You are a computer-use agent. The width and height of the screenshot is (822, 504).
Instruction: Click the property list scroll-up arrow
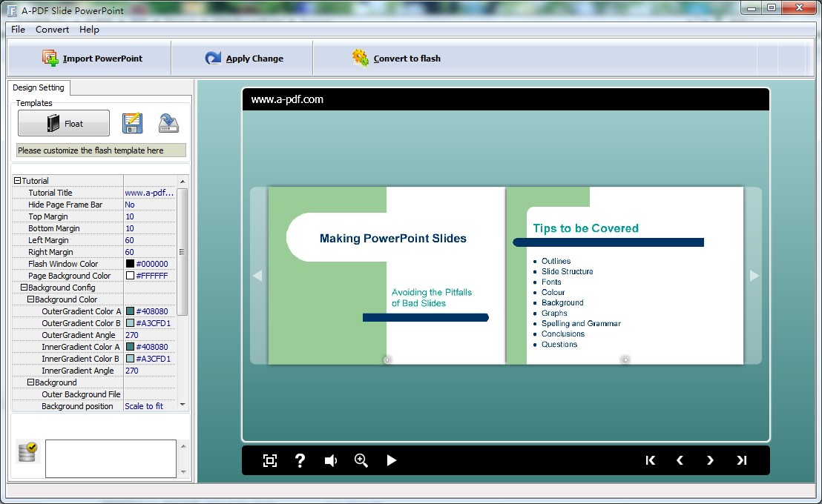point(183,182)
